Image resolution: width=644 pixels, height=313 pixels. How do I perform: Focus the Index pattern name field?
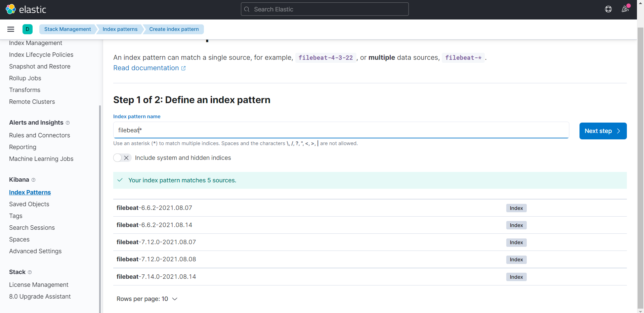coord(341,130)
